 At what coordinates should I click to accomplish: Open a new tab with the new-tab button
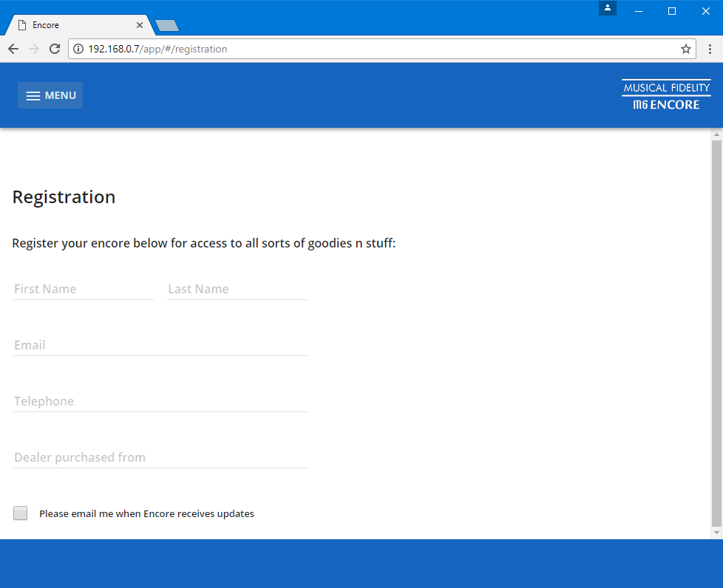click(167, 25)
